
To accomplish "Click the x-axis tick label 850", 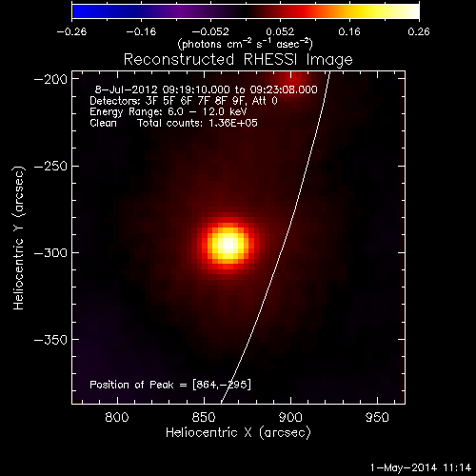I will 204,417.
